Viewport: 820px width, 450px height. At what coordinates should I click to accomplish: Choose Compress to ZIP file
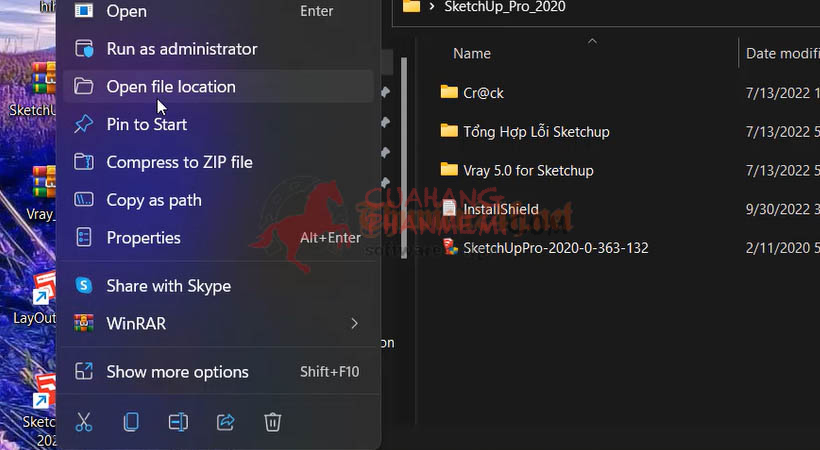(218, 162)
